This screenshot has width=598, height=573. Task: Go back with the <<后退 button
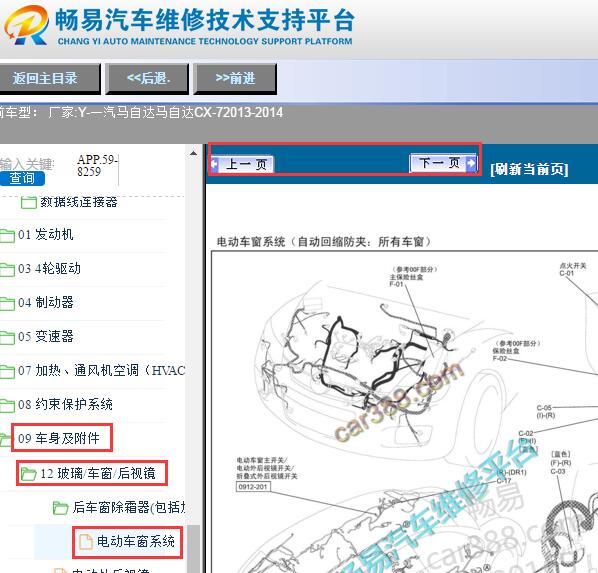tap(147, 79)
